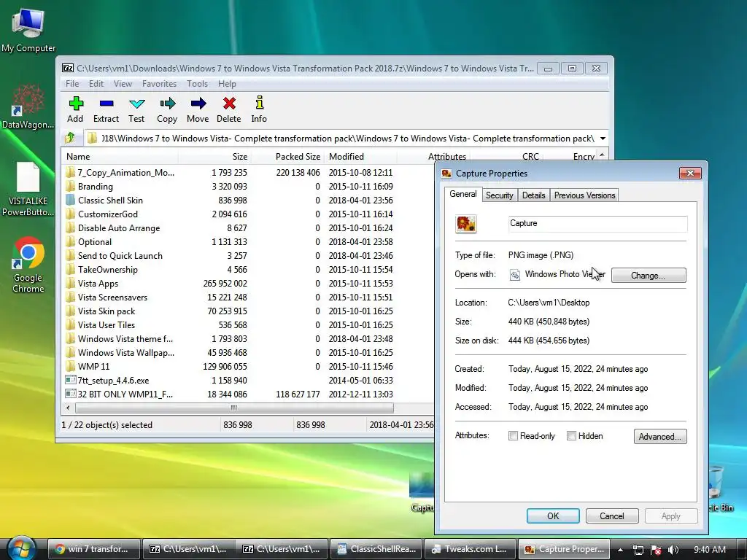This screenshot has width=747, height=560.
Task: Show hidden tray icons arrow
Action: [620, 550]
